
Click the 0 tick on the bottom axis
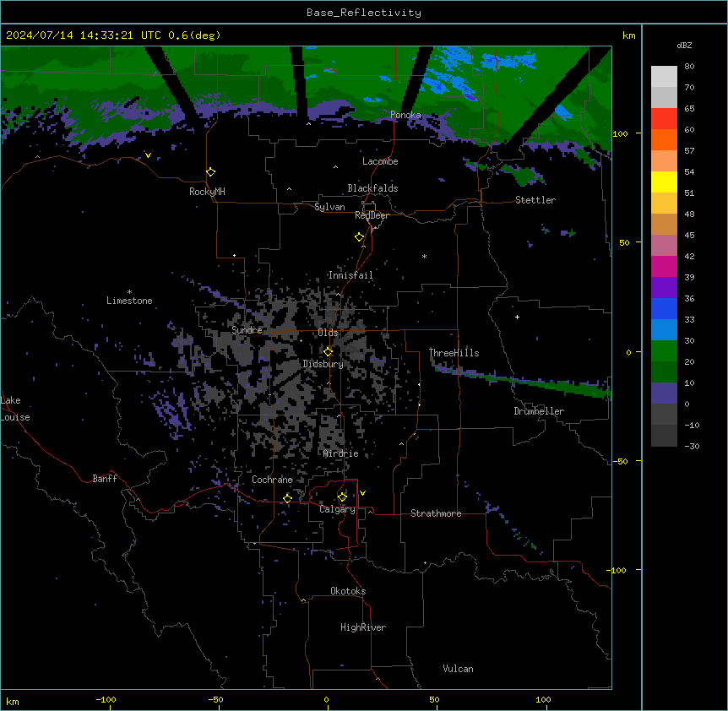[x=326, y=699]
